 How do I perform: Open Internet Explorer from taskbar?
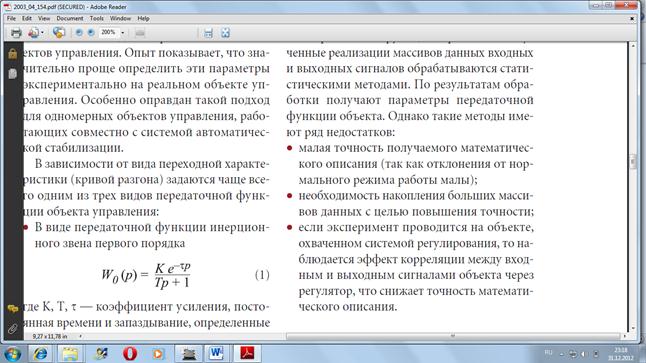[x=40, y=354]
